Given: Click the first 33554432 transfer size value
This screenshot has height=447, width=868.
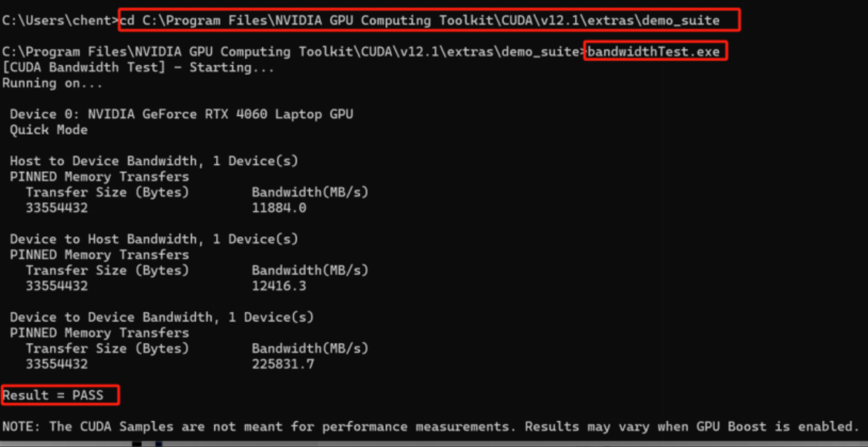Looking at the screenshot, I should tap(57, 208).
